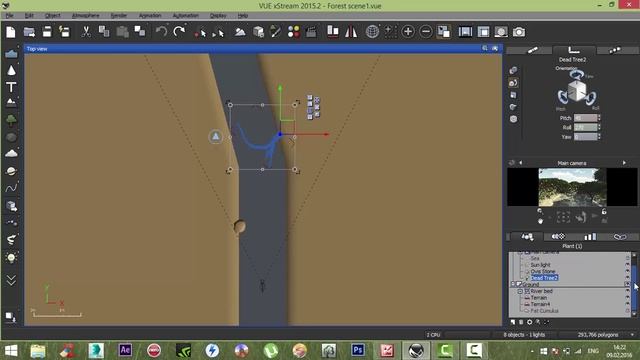The width and height of the screenshot is (640, 360).
Task: Open the Edit menu
Action: [29, 16]
